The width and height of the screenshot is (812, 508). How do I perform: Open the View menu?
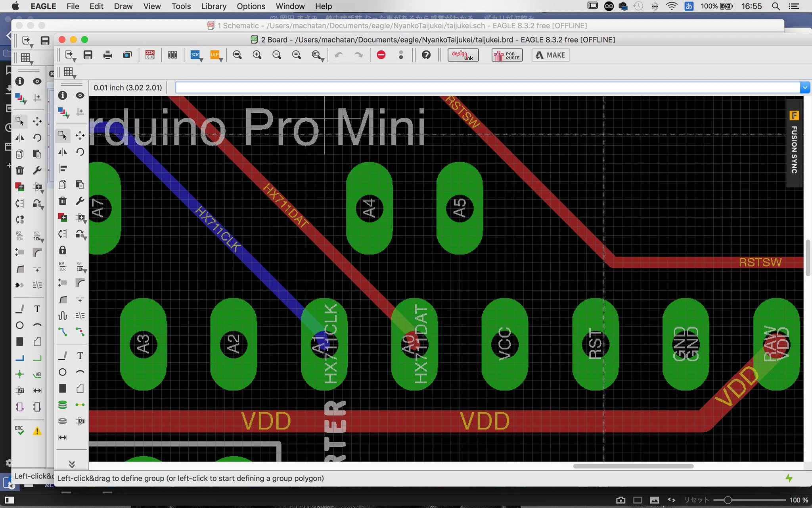click(x=152, y=6)
